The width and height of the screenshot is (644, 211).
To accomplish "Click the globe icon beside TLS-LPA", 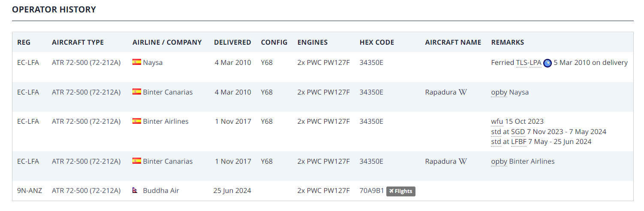I will pos(547,63).
